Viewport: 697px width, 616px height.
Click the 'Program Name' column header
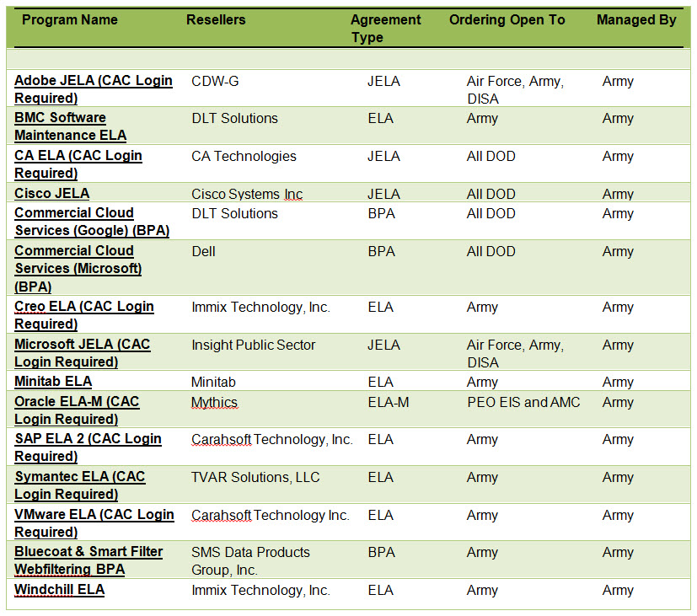tap(70, 20)
